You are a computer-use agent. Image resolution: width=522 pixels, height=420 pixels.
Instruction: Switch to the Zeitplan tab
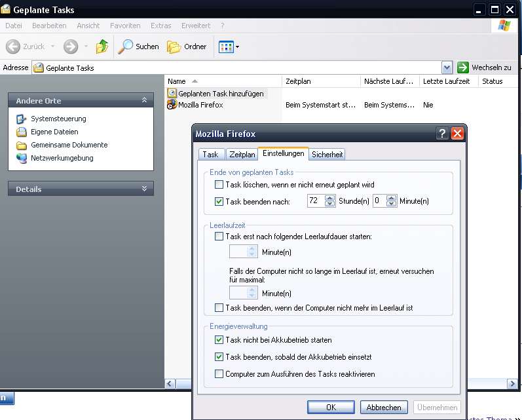[242, 155]
